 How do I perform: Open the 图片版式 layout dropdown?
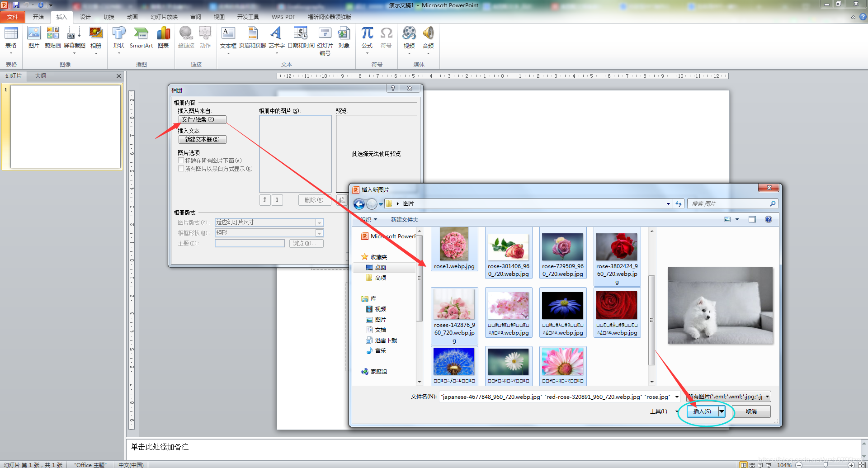click(x=319, y=222)
